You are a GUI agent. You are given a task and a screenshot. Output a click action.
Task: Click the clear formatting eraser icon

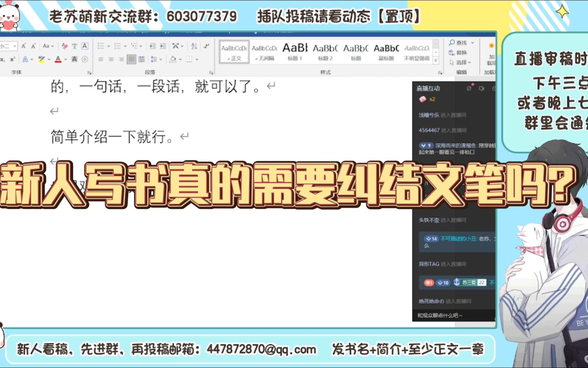(x=65, y=46)
